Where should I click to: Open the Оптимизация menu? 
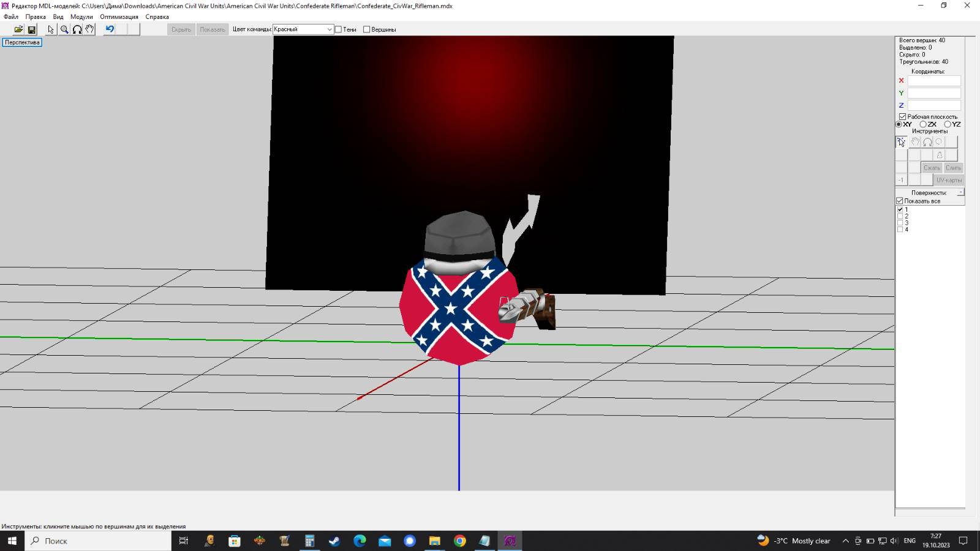(119, 17)
